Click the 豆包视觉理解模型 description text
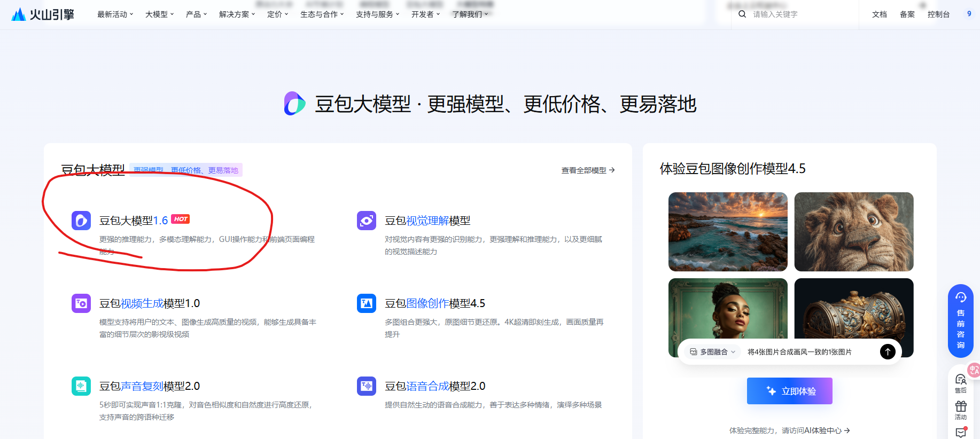Screen dimensions: 980x439 (x=493, y=245)
